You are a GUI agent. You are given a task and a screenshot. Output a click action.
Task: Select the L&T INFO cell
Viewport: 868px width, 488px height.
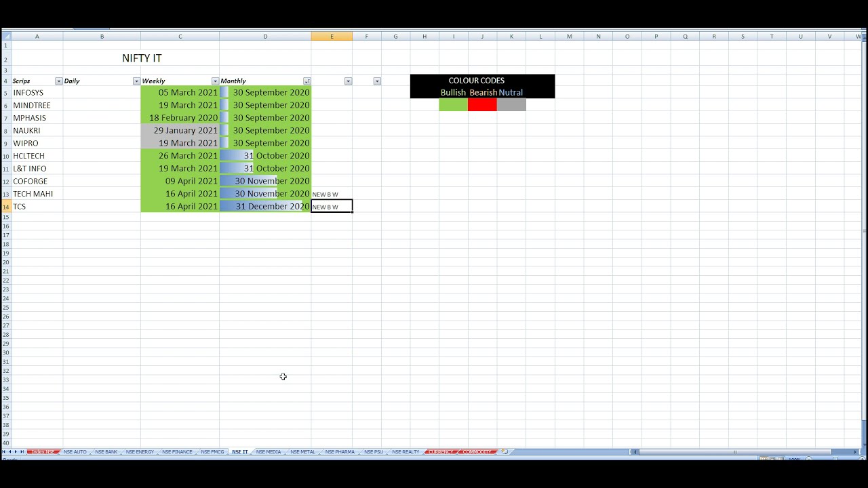(x=37, y=169)
